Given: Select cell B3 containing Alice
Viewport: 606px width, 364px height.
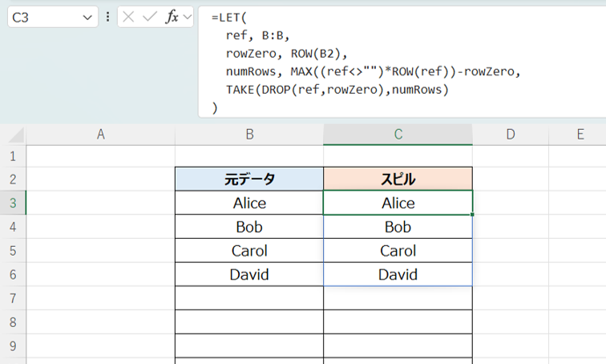Looking at the screenshot, I should [249, 203].
